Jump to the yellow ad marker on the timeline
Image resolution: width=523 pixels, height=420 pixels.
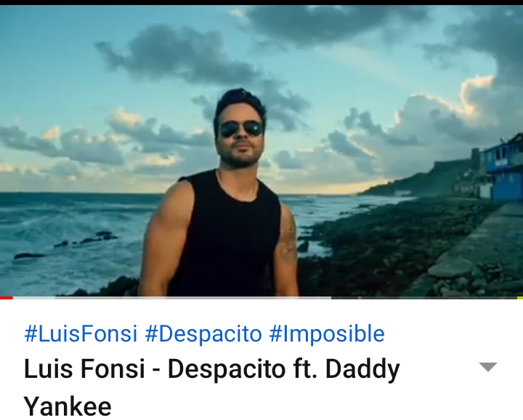(520, 298)
